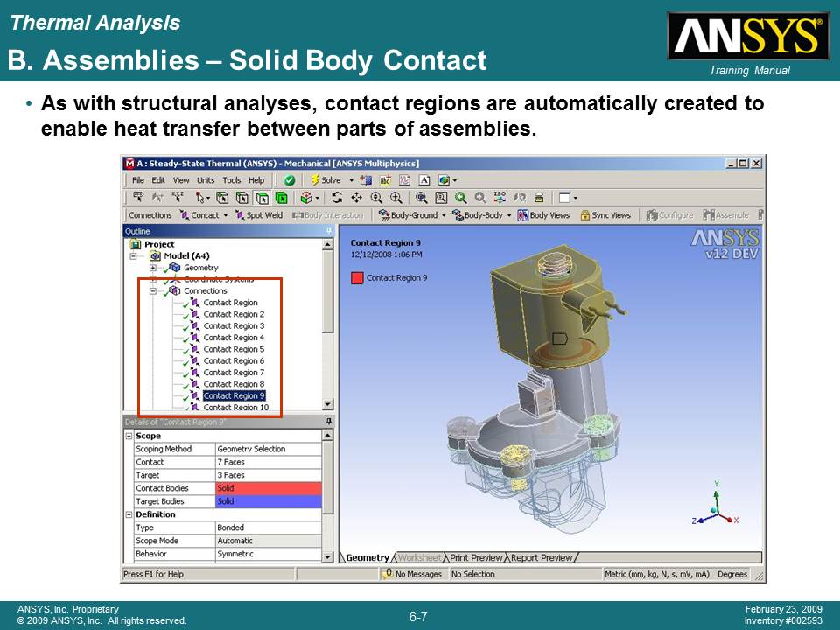
Task: Expand the Geometry tree node
Action: 153,268
